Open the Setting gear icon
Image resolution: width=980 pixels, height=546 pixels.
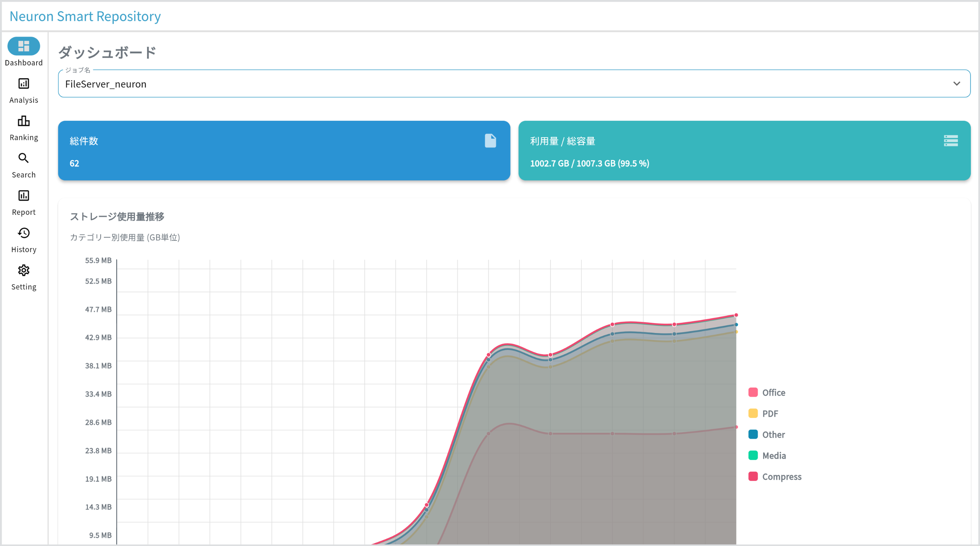[23, 270]
